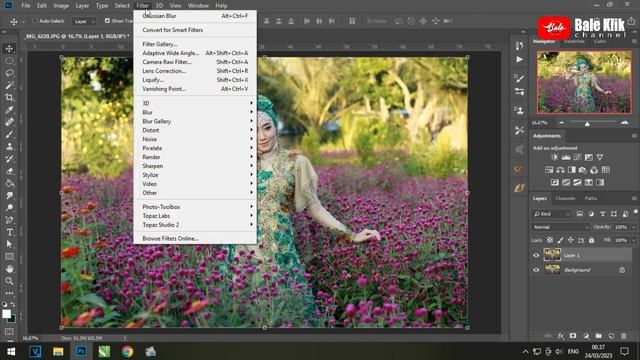The height and width of the screenshot is (360, 640).
Task: Select the Brush tool
Action: pos(9,134)
